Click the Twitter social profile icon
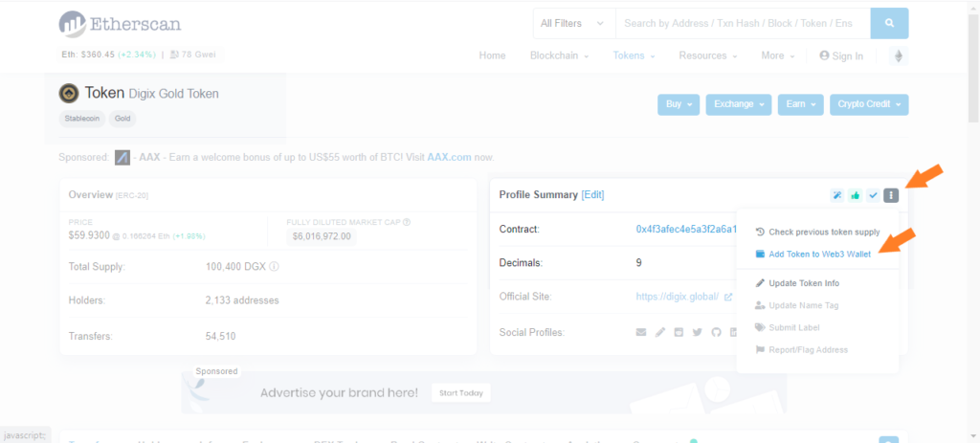 (x=698, y=332)
